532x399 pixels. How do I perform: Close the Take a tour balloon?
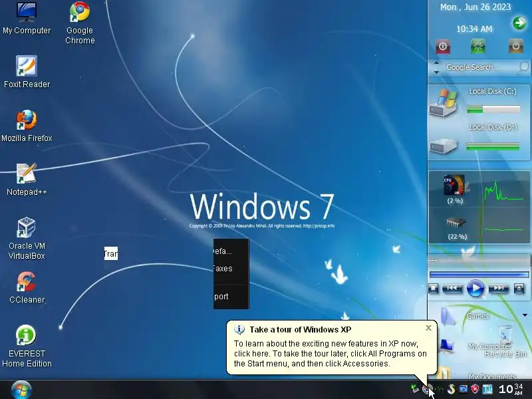tap(428, 328)
